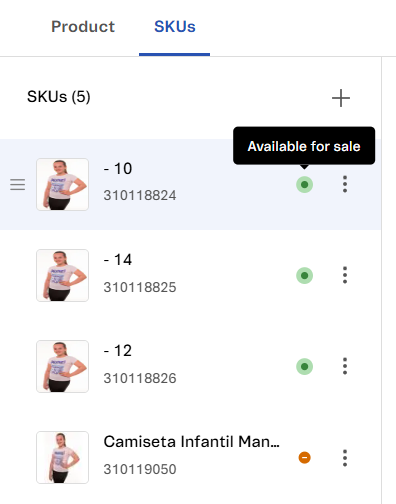The width and height of the screenshot is (396, 504).
Task: Open the three-dot menu for SKU - 10
Action: (x=345, y=184)
